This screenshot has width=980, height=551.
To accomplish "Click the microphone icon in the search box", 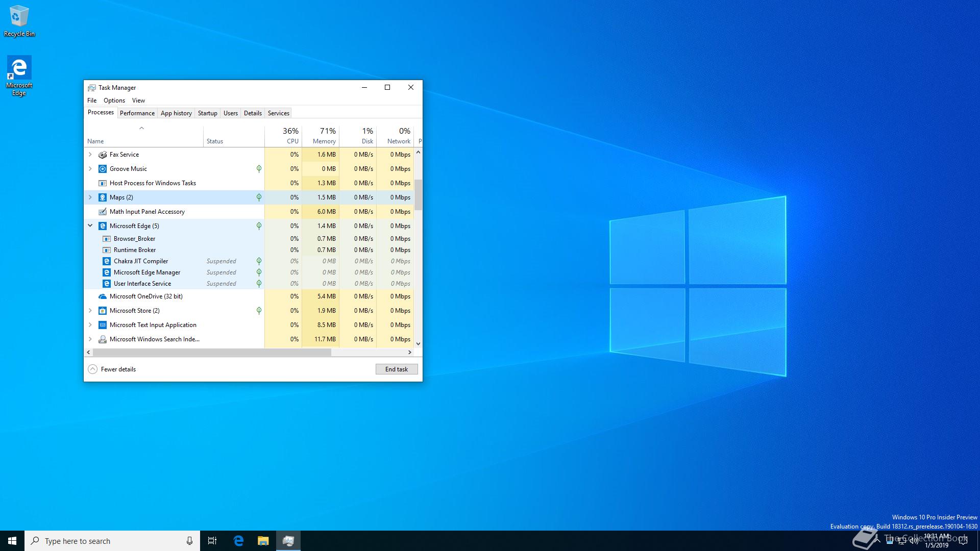I will [189, 541].
